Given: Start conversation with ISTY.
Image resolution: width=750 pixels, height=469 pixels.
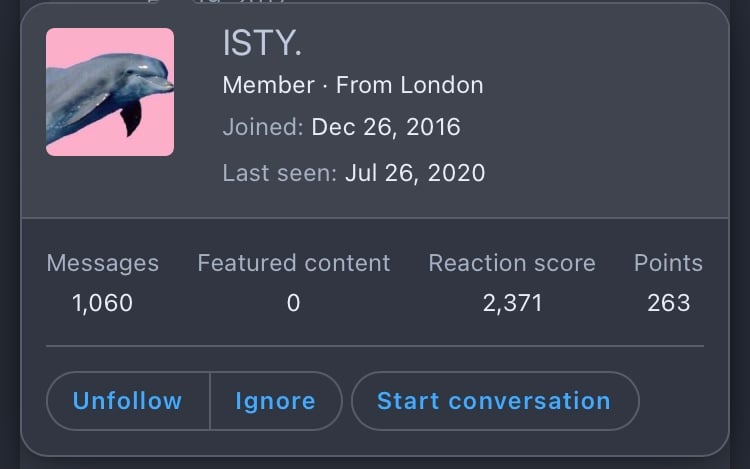Looking at the screenshot, I should click(495, 401).
